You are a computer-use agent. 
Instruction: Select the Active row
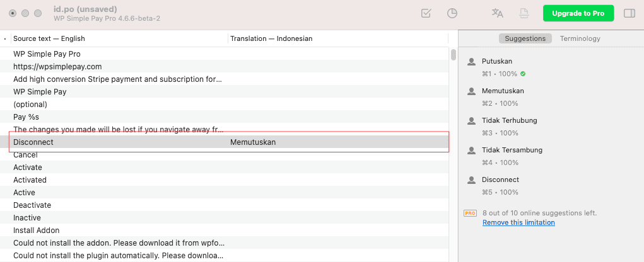[225, 192]
